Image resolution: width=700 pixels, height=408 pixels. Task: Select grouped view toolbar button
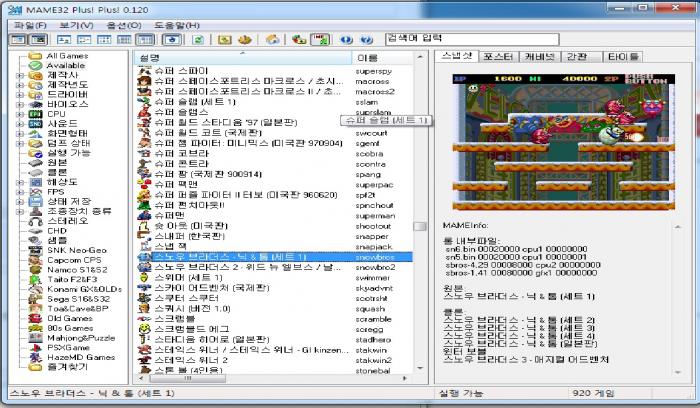pos(145,40)
